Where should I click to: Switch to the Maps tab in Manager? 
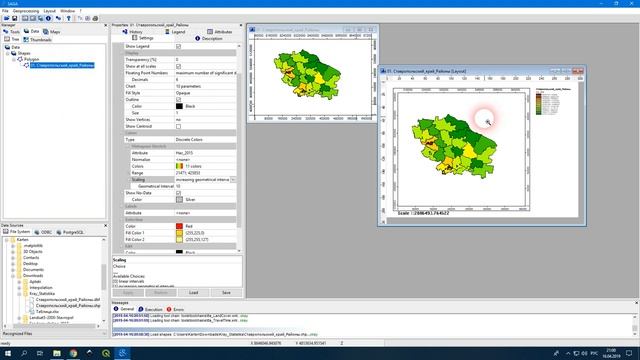[52, 31]
